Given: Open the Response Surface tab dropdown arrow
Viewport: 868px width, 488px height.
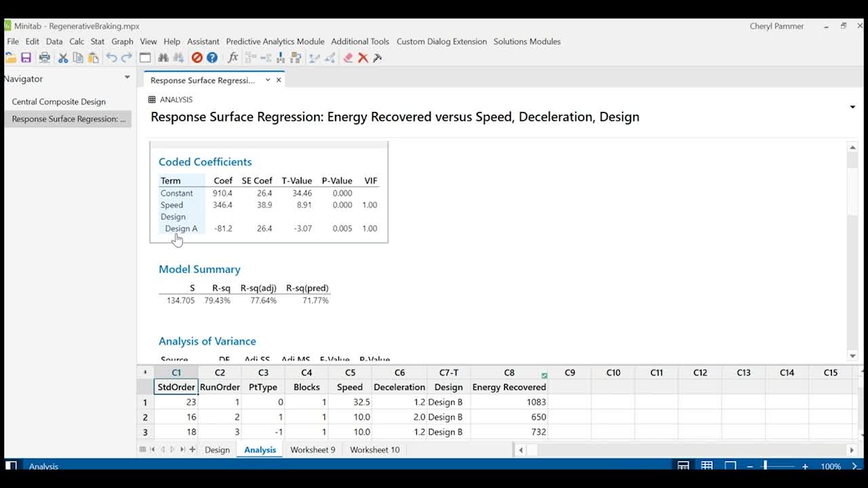Looking at the screenshot, I should tap(268, 80).
